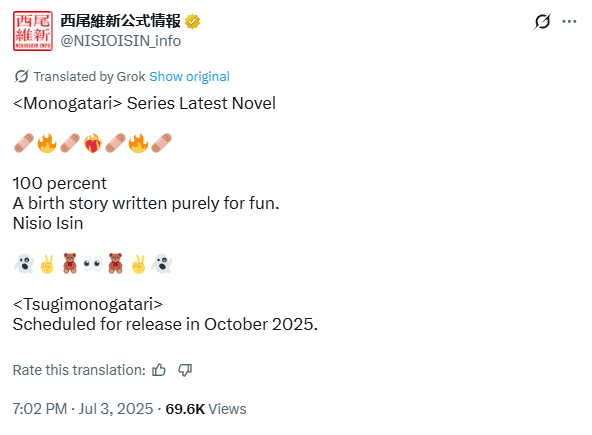Open the Grok explain-post icon at top right
Screen dimensions: 592x435
tap(543, 21)
